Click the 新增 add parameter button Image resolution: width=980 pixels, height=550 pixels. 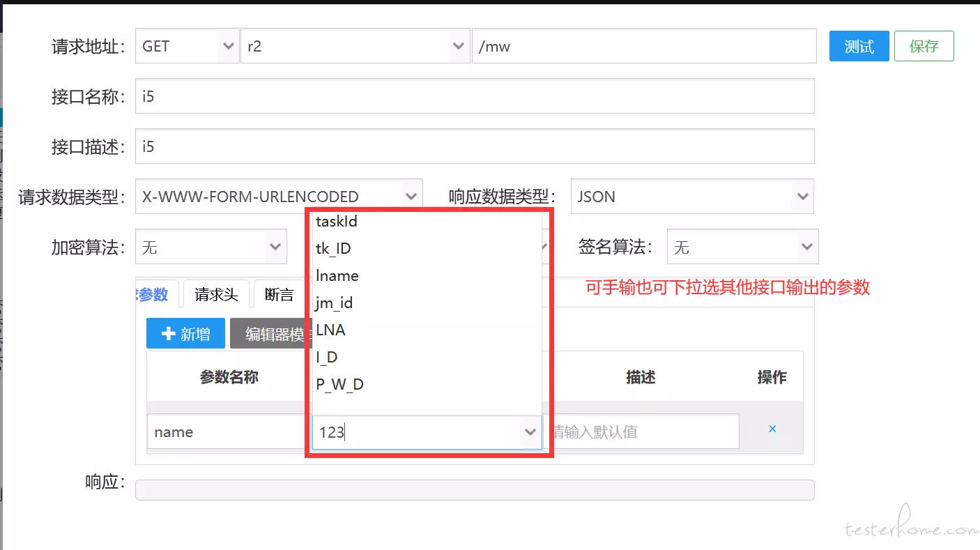point(185,334)
